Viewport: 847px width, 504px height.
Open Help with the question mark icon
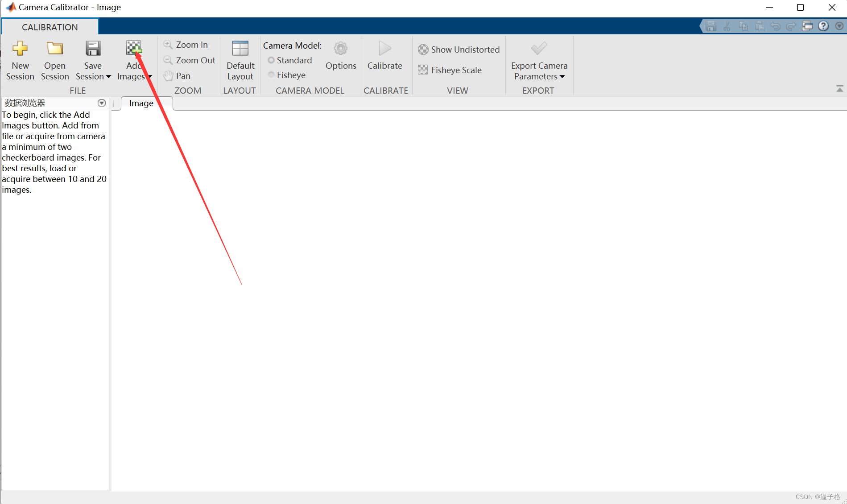823,26
